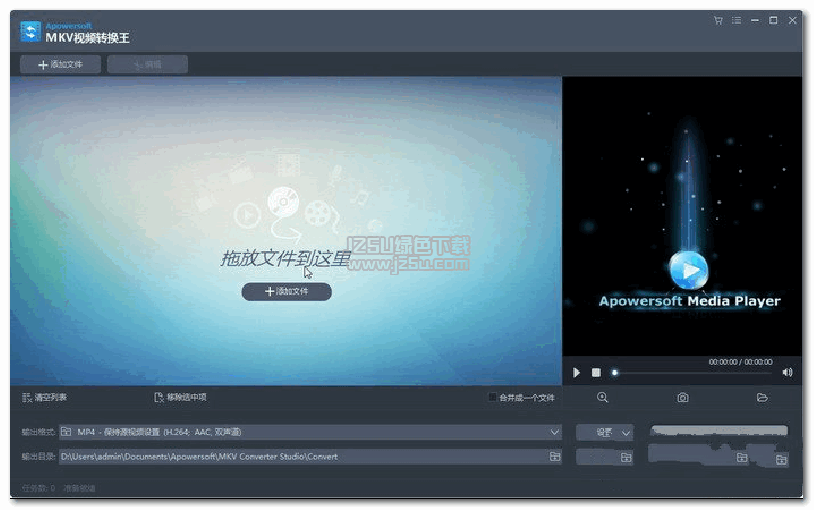Image resolution: width=814 pixels, height=510 pixels.
Task: Browse output folder icon in directory field
Action: click(x=555, y=457)
